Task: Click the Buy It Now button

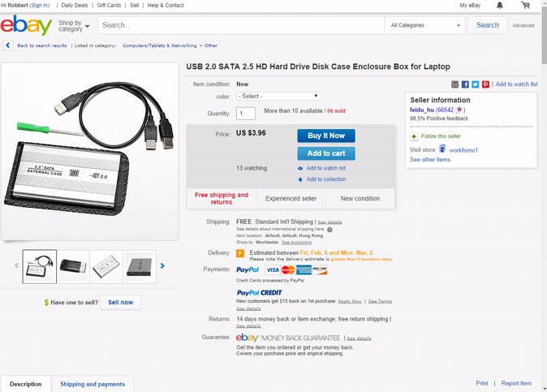Action: pos(325,136)
